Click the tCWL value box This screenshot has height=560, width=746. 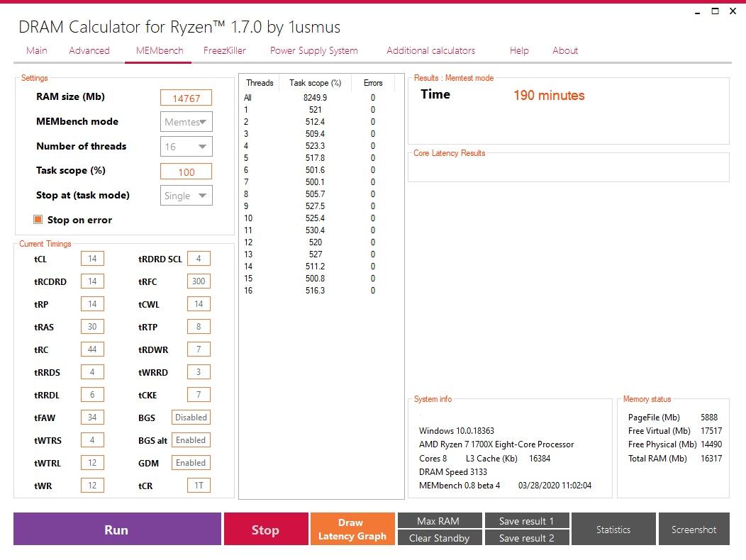(x=199, y=303)
